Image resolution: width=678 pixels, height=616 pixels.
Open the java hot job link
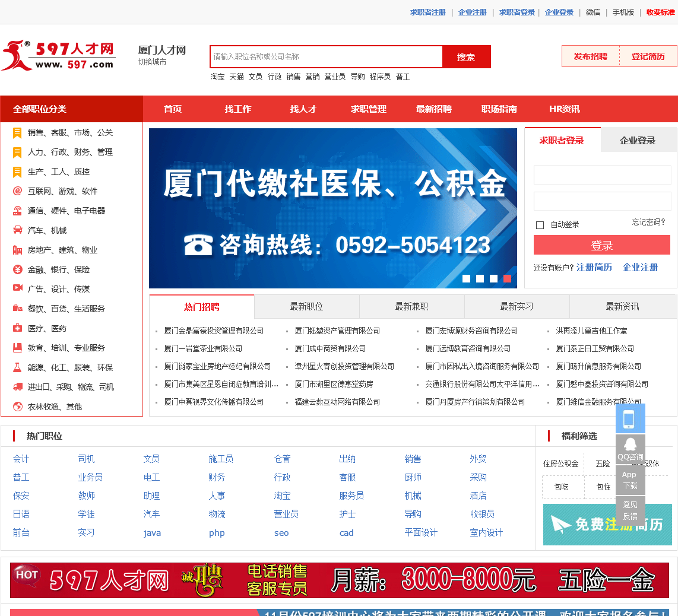coord(152,533)
